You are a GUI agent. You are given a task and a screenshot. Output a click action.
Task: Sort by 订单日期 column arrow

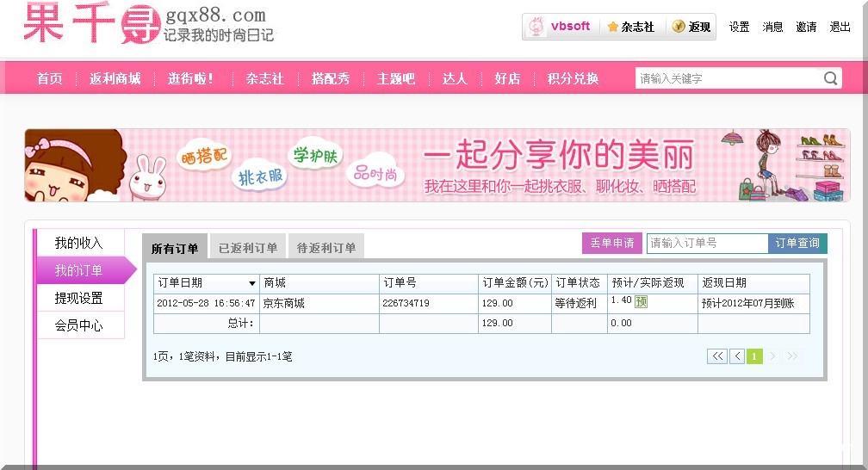pyautogui.click(x=252, y=283)
